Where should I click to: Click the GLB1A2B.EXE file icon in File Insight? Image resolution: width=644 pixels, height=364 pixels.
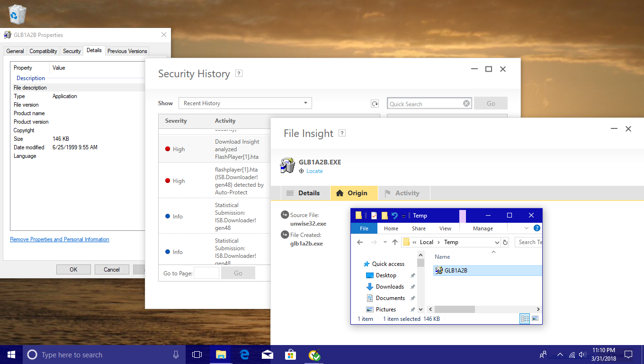click(287, 166)
